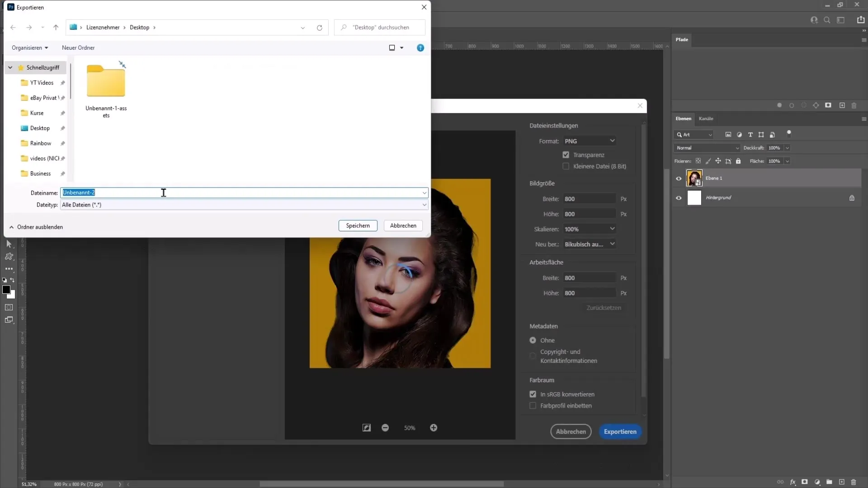Viewport: 868px width, 488px height.
Task: Switch to the Kanäle tab
Action: click(706, 118)
